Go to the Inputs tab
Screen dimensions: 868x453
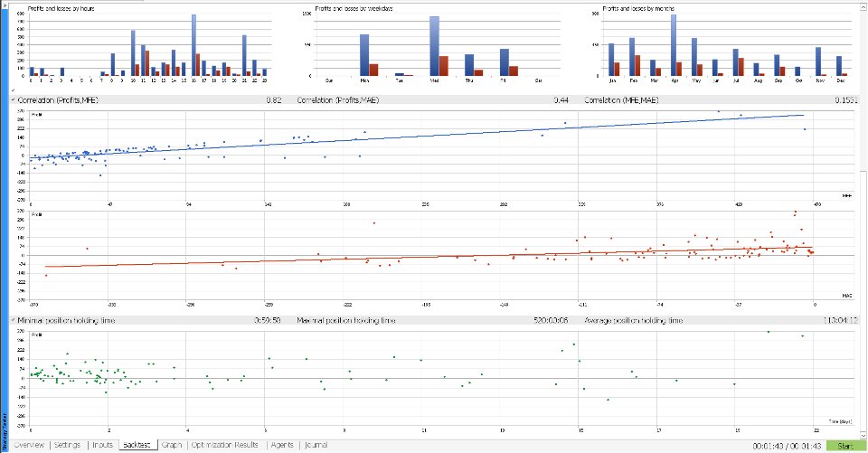click(x=102, y=445)
